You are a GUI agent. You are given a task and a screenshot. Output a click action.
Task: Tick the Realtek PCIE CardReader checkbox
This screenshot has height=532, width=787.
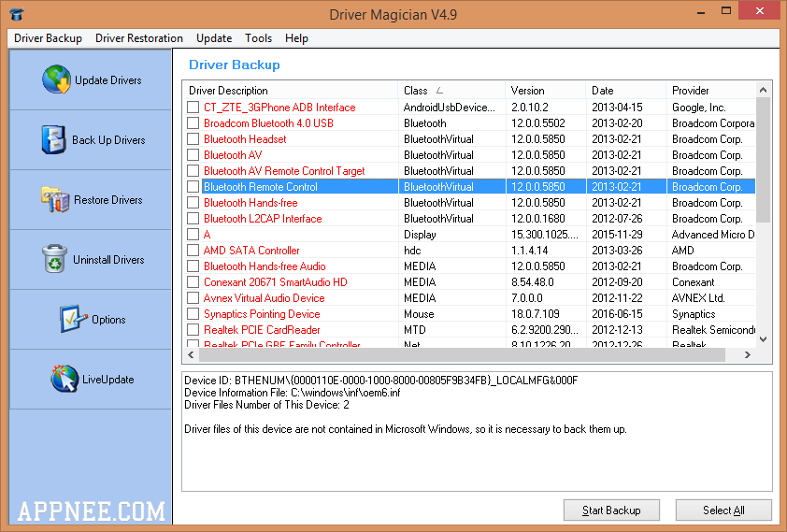point(193,330)
